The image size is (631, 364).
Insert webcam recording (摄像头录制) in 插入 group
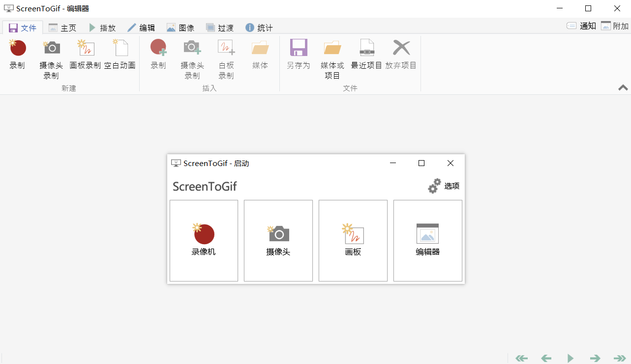tap(192, 59)
